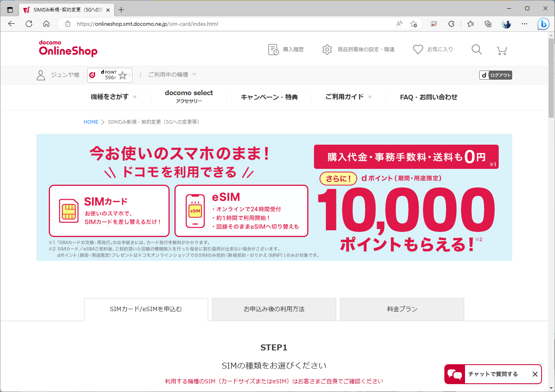Open the docomo OnlineShop logo home link

click(x=68, y=48)
